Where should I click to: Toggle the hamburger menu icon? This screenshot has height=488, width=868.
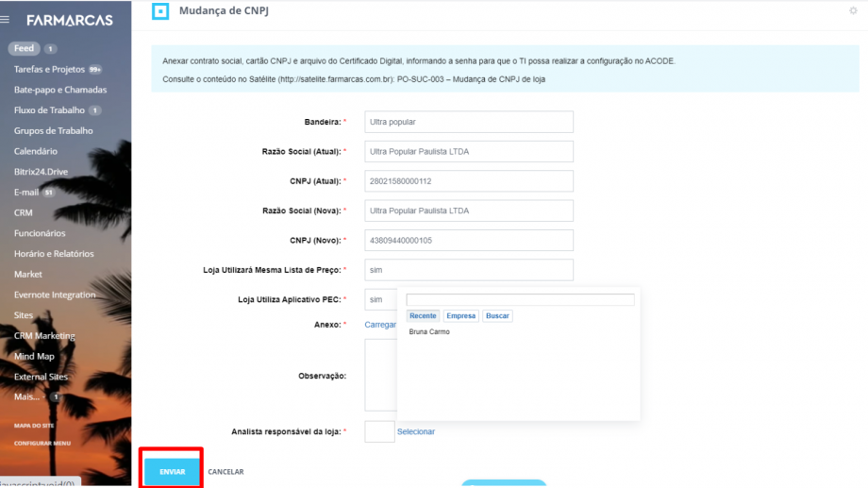tap(8, 20)
